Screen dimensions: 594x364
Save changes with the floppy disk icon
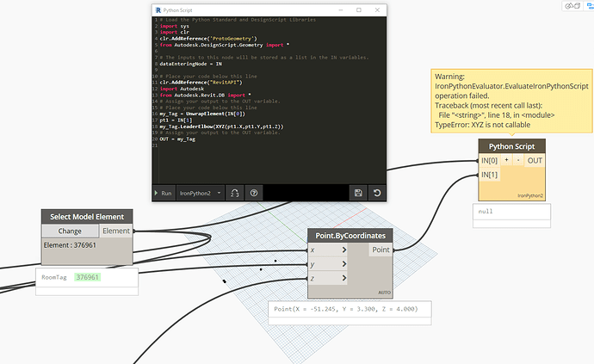pyautogui.click(x=358, y=193)
